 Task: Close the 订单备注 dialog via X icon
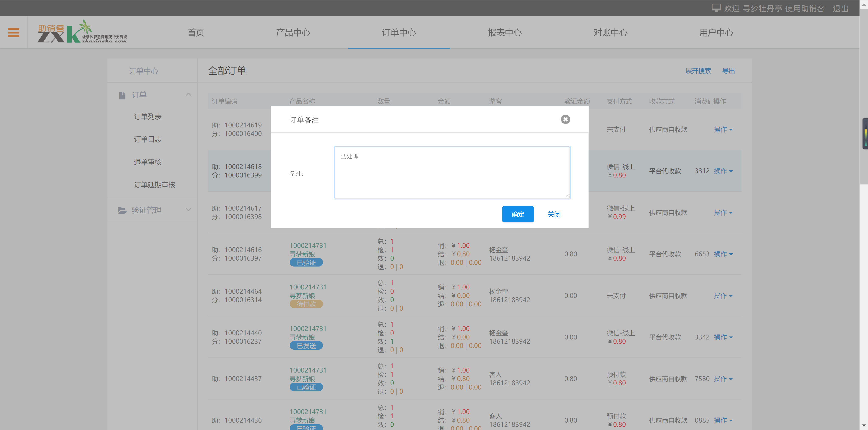pyautogui.click(x=565, y=119)
